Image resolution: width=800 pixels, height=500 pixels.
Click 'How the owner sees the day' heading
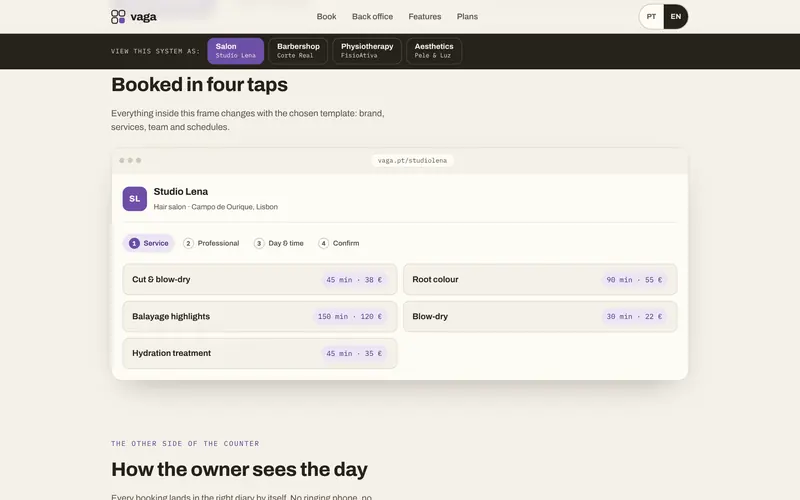pyautogui.click(x=239, y=469)
